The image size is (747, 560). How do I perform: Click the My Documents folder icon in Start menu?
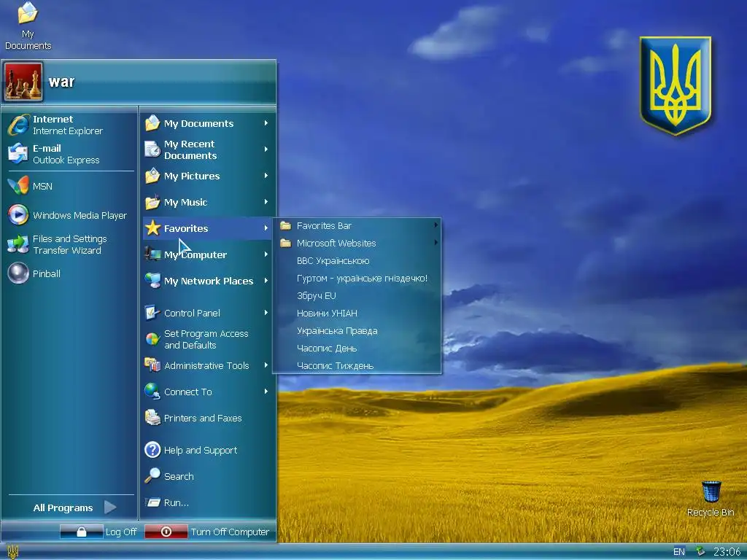click(x=152, y=122)
